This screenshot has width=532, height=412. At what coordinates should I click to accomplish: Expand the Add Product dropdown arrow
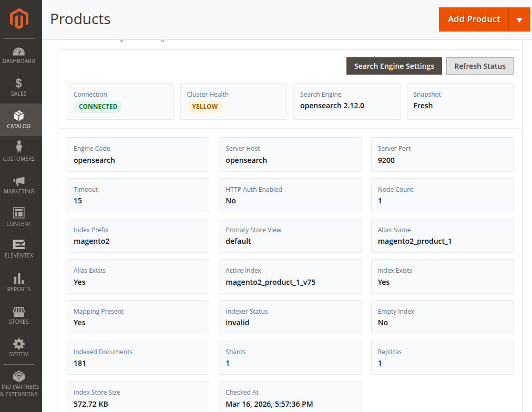coord(519,20)
